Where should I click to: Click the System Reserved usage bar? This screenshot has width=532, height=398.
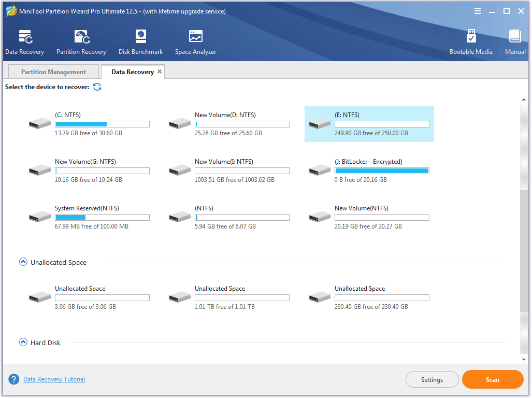102,217
